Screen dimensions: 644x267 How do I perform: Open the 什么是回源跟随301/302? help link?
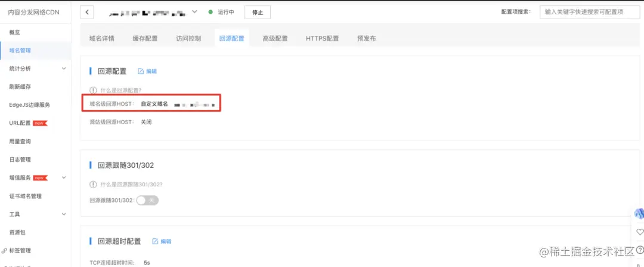pos(131,185)
